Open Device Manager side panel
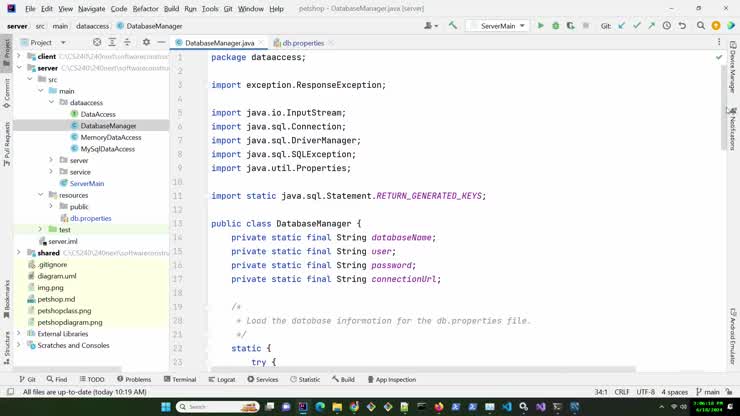This screenshot has height=416, width=740. (732, 67)
